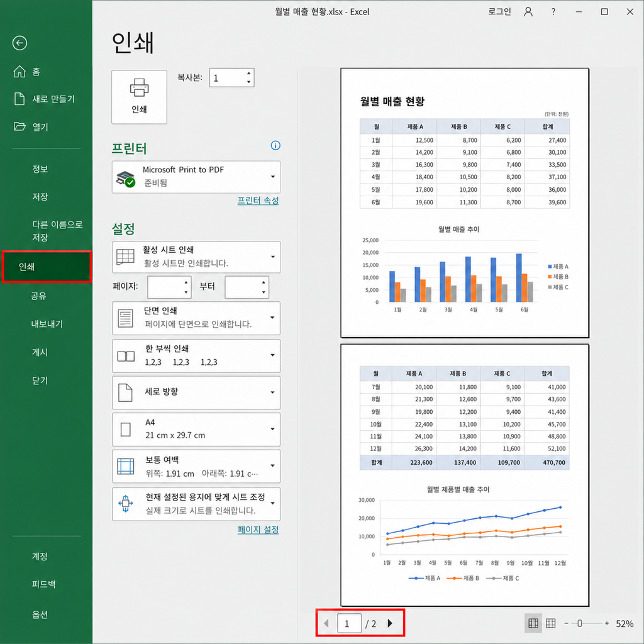644x644 pixels.
Task: Decrease the 페이지 start page value
Action: [186, 292]
